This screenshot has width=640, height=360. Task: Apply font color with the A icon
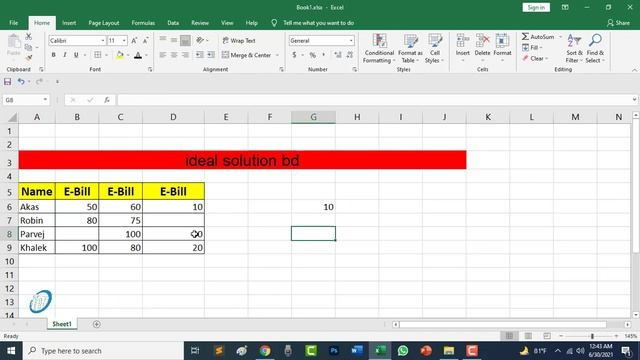(138, 55)
